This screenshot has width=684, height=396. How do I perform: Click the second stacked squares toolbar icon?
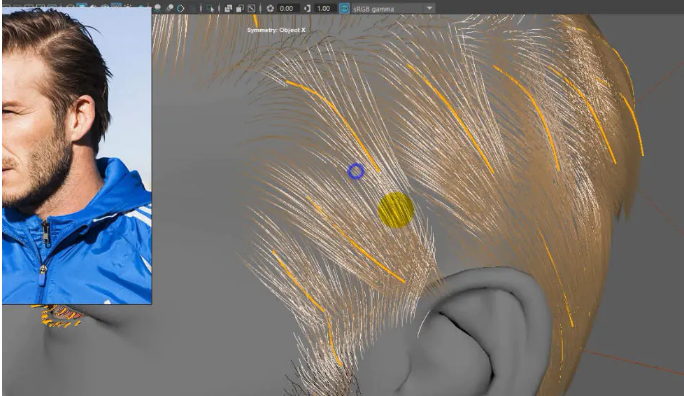tap(240, 8)
